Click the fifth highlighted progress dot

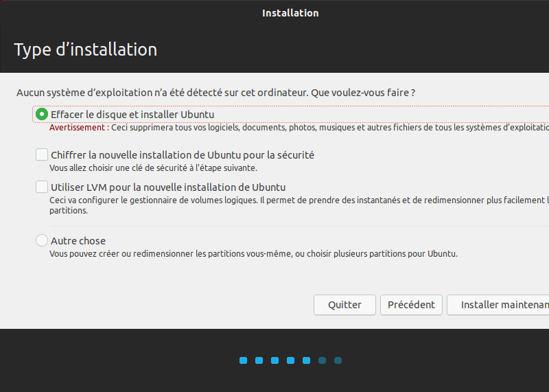pos(306,360)
